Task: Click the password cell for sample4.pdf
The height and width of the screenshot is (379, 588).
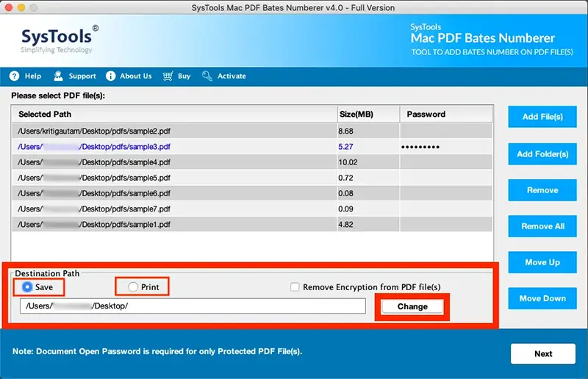Action: coord(446,162)
